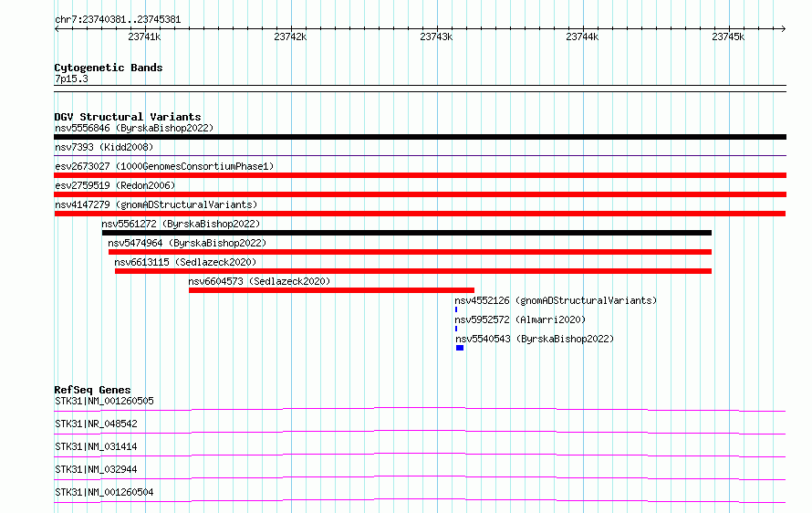812x513 pixels.
Task: Open nsv4147279 (gnomADStructuralVariants) label
Action: point(156,204)
